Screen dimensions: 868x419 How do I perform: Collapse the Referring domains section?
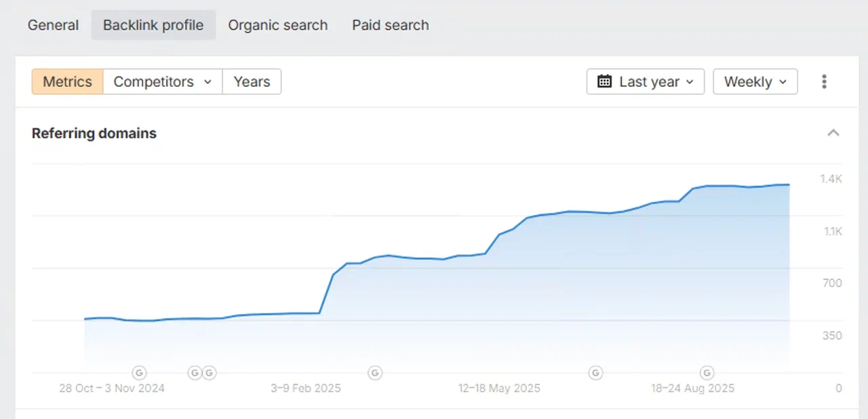click(833, 133)
